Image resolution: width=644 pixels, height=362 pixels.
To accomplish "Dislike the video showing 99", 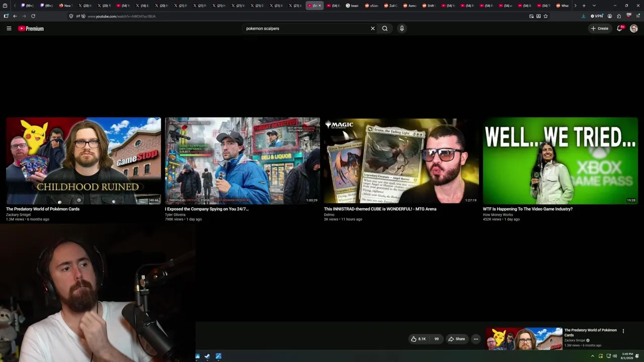I will (x=436, y=339).
